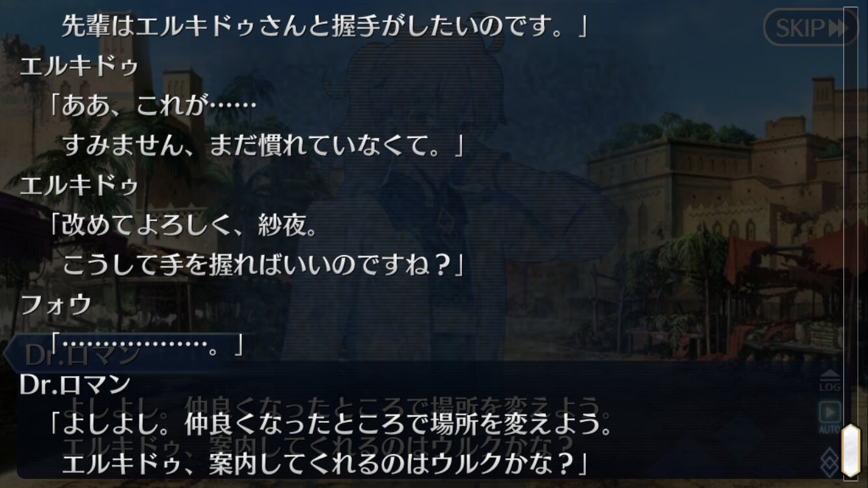Tap the SKIP button
The width and height of the screenshot is (868, 488).
tap(810, 27)
